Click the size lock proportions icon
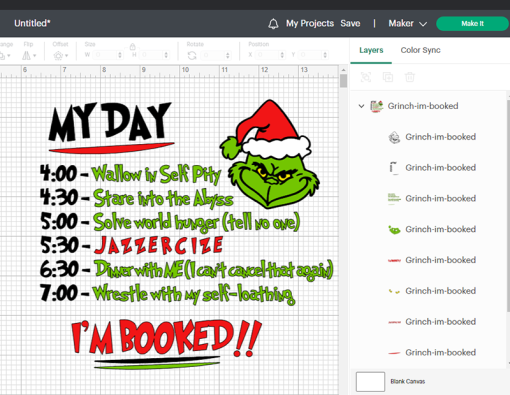Image resolution: width=510 pixels, height=395 pixels. click(x=133, y=46)
